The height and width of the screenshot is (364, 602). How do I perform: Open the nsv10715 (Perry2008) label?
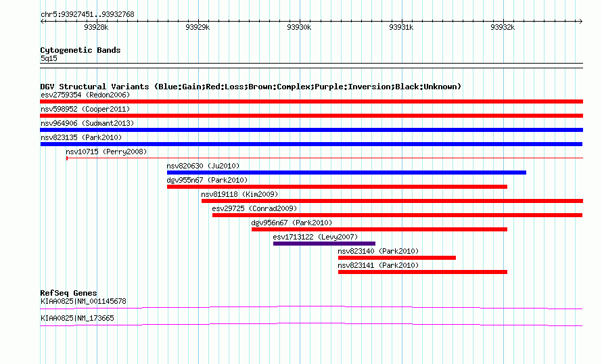tap(106, 152)
